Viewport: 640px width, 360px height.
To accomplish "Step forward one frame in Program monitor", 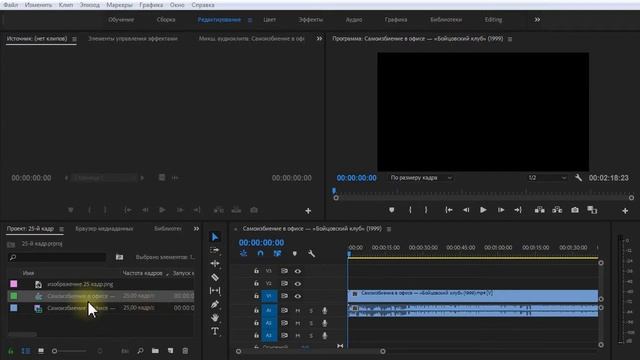I will tap(500, 210).
